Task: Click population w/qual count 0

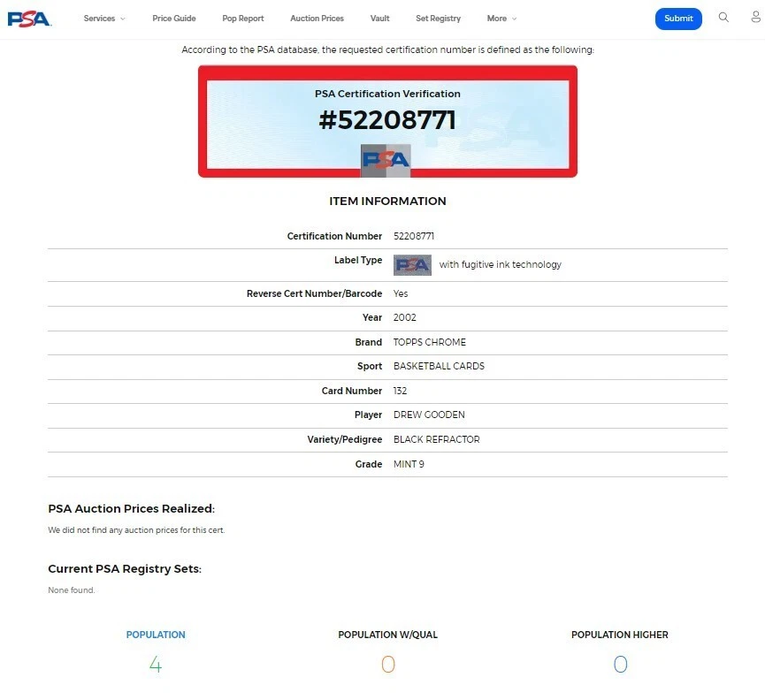Action: pyautogui.click(x=388, y=664)
